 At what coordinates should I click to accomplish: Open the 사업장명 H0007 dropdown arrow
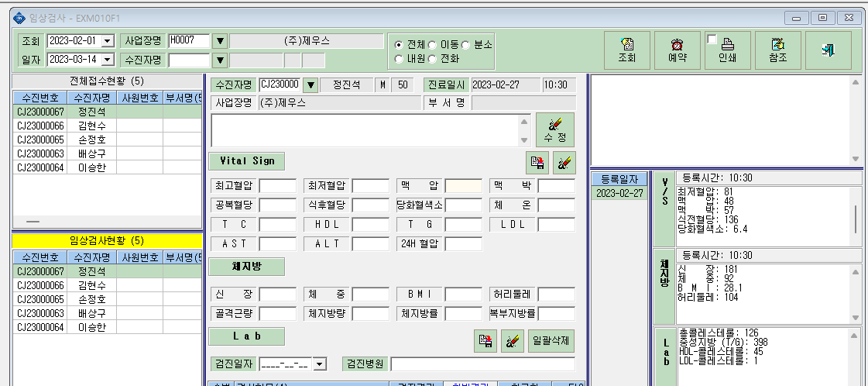(221, 41)
